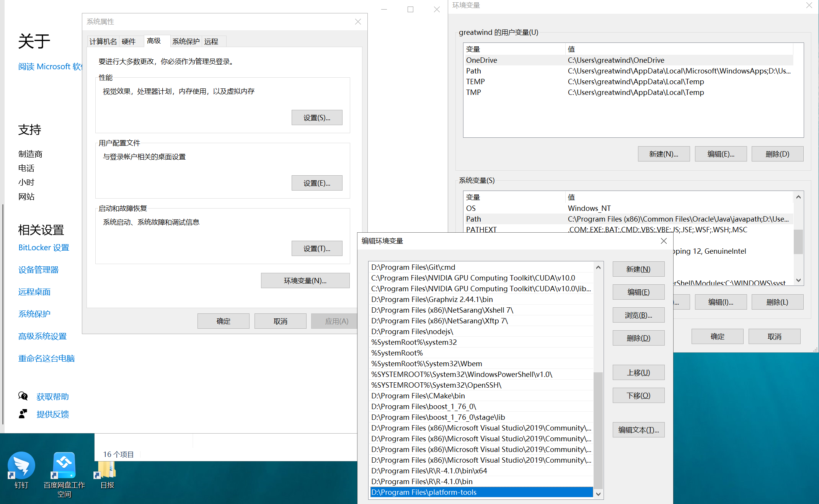Open the 系统保护 link in Settings
This screenshot has width=819, height=504.
34,314
